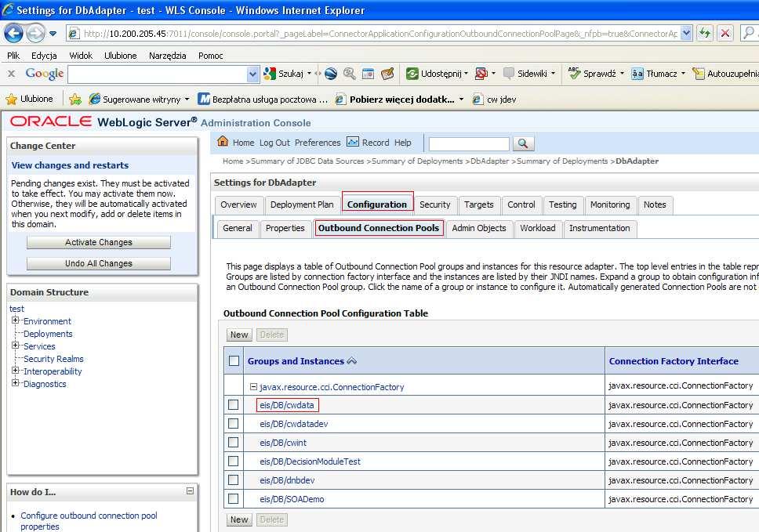
Task: Check the box for eis/DB/cwdatadev
Action: [x=234, y=424]
